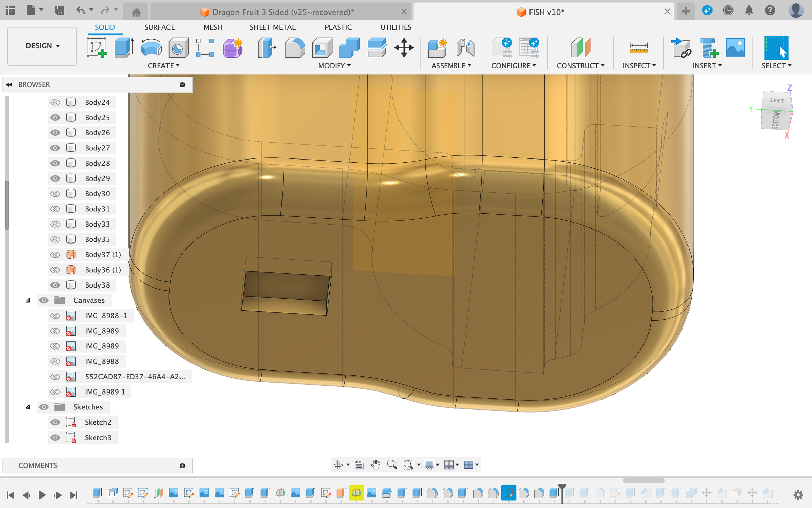Viewport: 812px width, 508px height.
Task: Open the MODIFY dropdown
Action: [334, 65]
